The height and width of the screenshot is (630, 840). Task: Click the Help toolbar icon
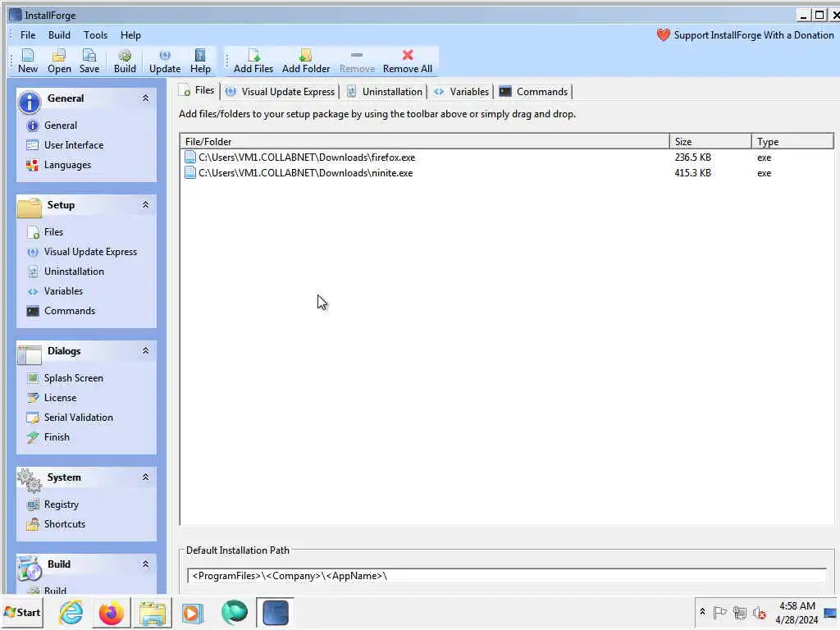click(200, 61)
